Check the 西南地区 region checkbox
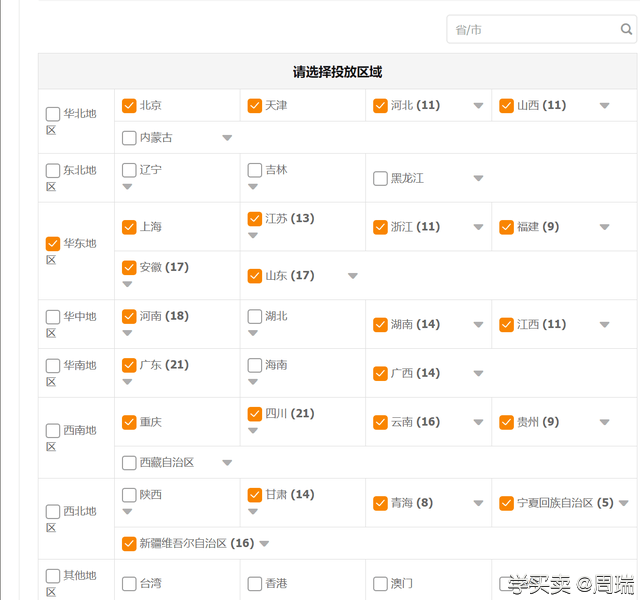Image resolution: width=640 pixels, height=600 pixels. pyautogui.click(x=53, y=430)
